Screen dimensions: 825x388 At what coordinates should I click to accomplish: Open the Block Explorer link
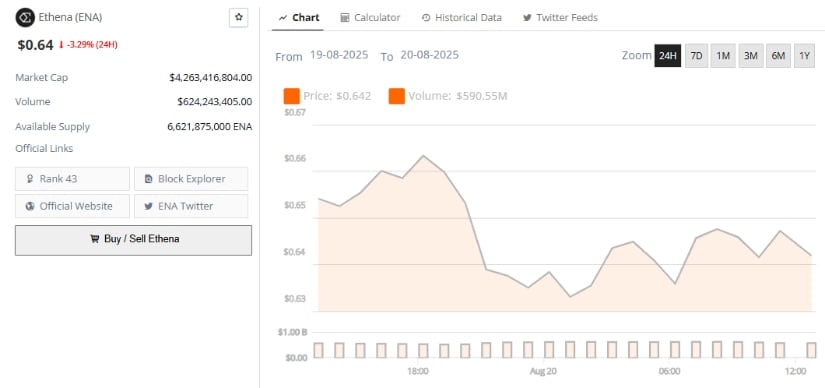click(x=191, y=178)
